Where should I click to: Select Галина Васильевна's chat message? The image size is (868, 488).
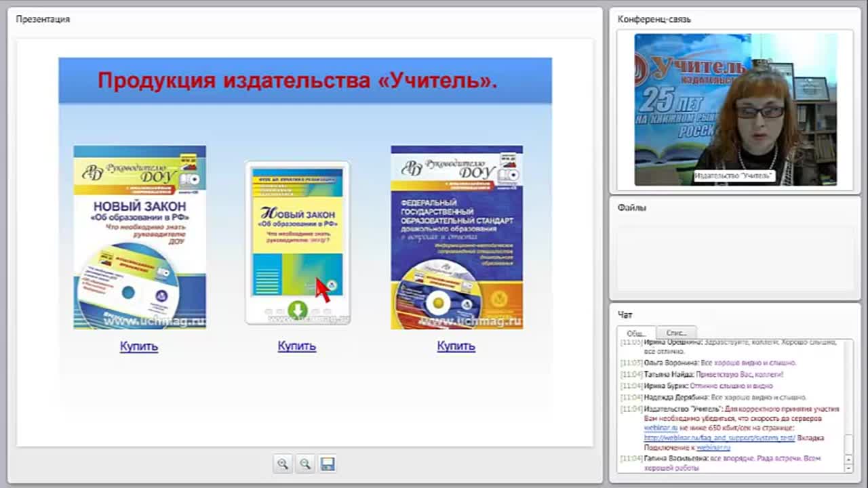722,463
